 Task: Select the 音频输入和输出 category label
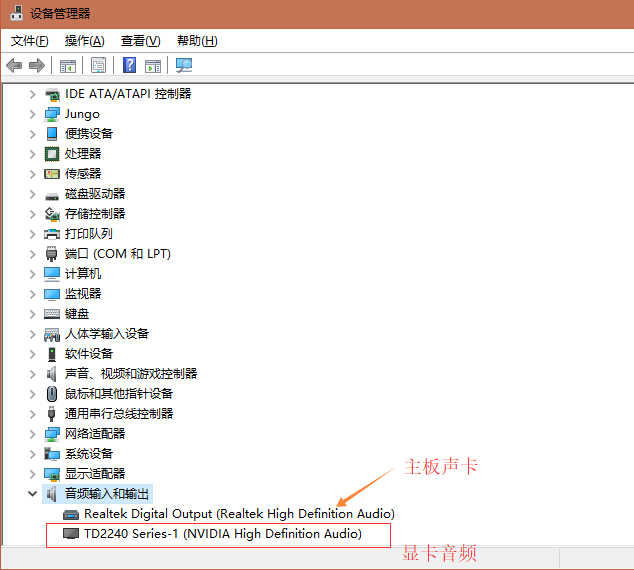click(x=107, y=494)
